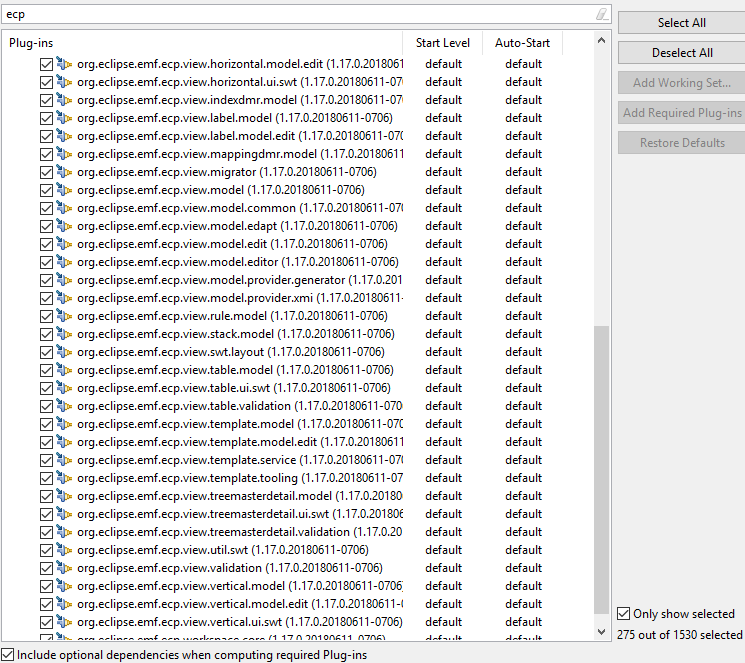Image resolution: width=745 pixels, height=663 pixels.
Task: Uncheck org.eclipse.emf.ecp.view.util.swt plug-in
Action: (47, 550)
